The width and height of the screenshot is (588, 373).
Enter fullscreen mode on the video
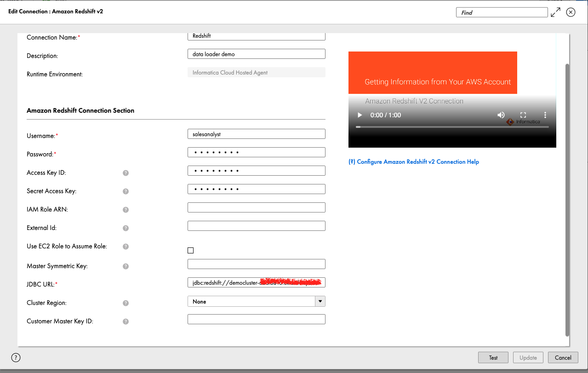[523, 115]
